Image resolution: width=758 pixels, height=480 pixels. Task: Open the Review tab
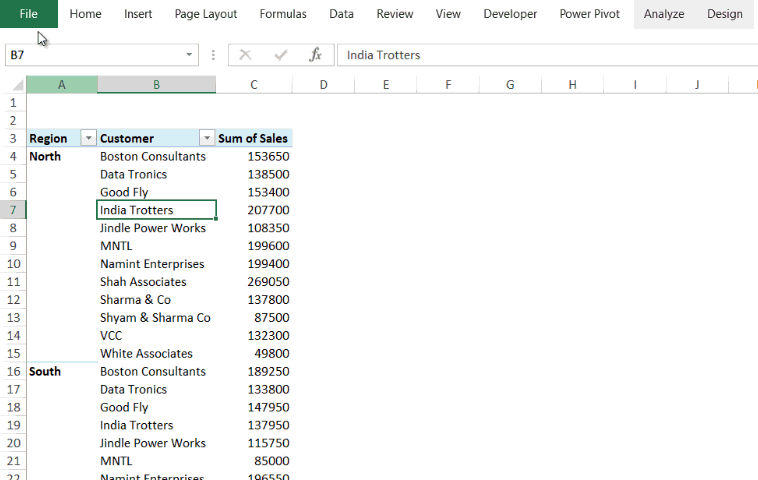(394, 14)
